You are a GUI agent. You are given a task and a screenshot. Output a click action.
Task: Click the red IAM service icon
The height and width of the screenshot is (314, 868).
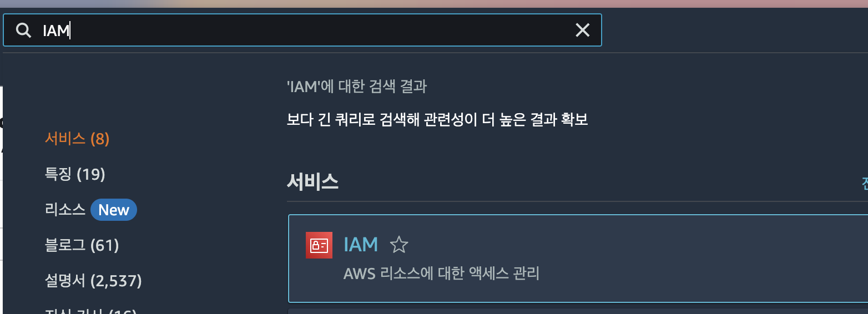[319, 245]
